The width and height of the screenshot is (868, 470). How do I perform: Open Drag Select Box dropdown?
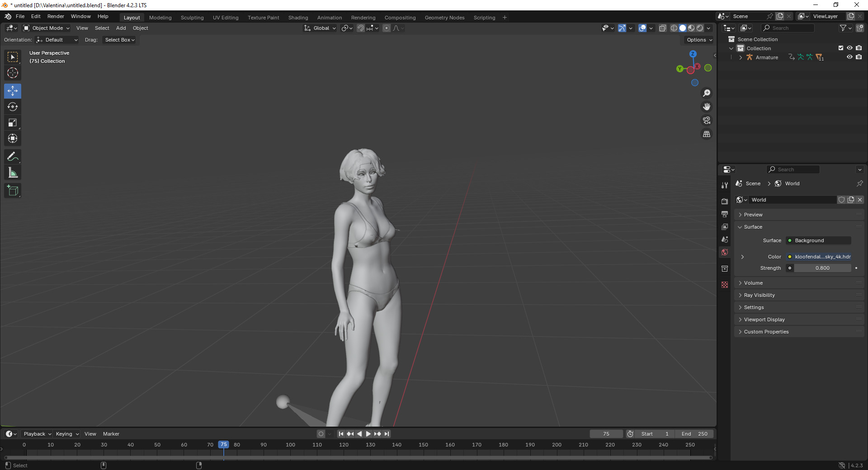[119, 40]
